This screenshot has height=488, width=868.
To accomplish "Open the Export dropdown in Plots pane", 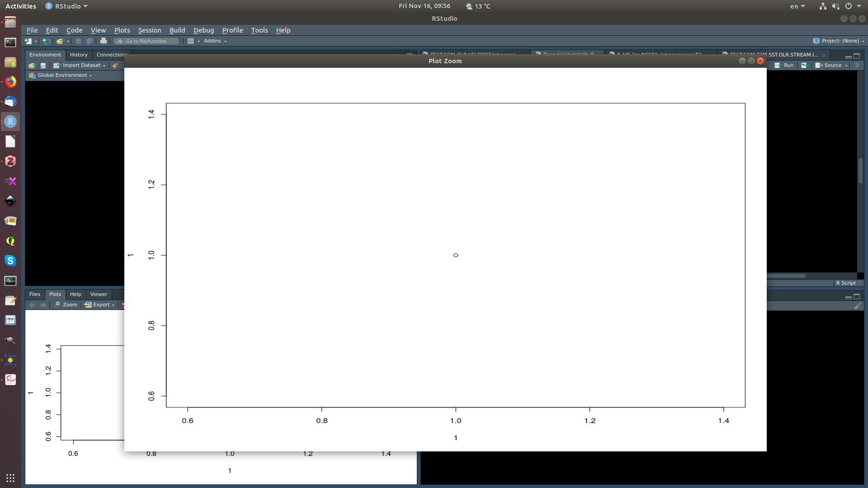I will click(99, 305).
